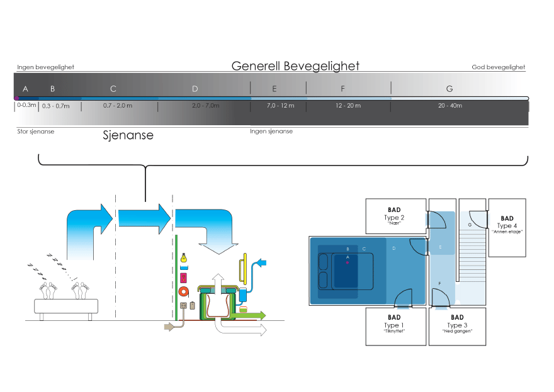Image resolution: width=554 pixels, height=392 pixels.
Task: Click the small blue water inlet arrow
Action: coord(263,262)
